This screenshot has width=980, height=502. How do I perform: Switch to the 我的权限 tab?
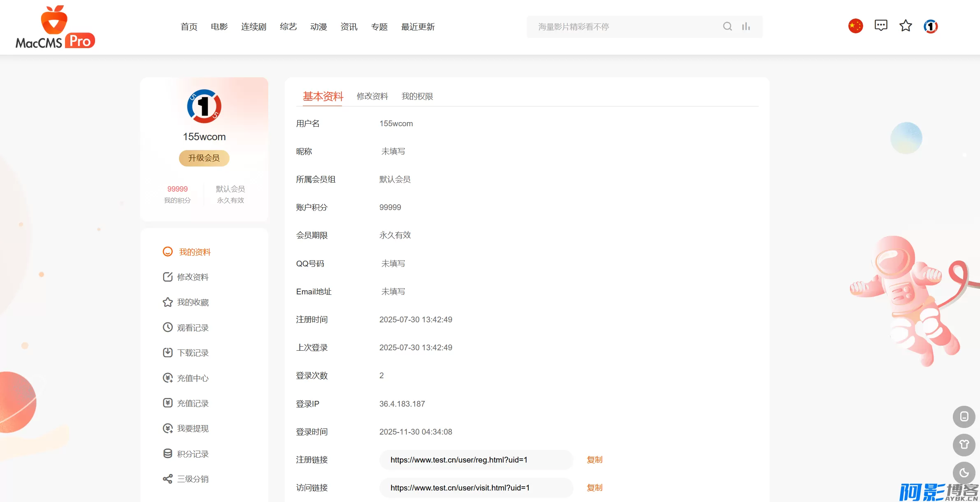tap(417, 96)
